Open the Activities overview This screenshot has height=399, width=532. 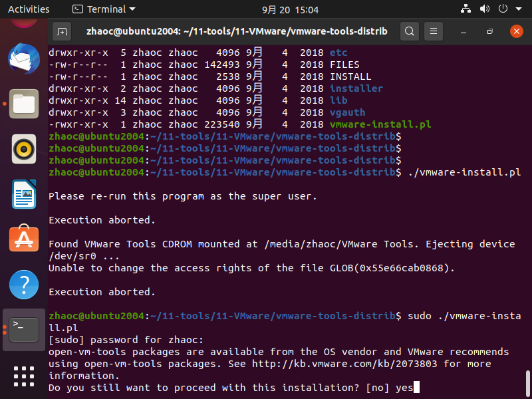29,9
